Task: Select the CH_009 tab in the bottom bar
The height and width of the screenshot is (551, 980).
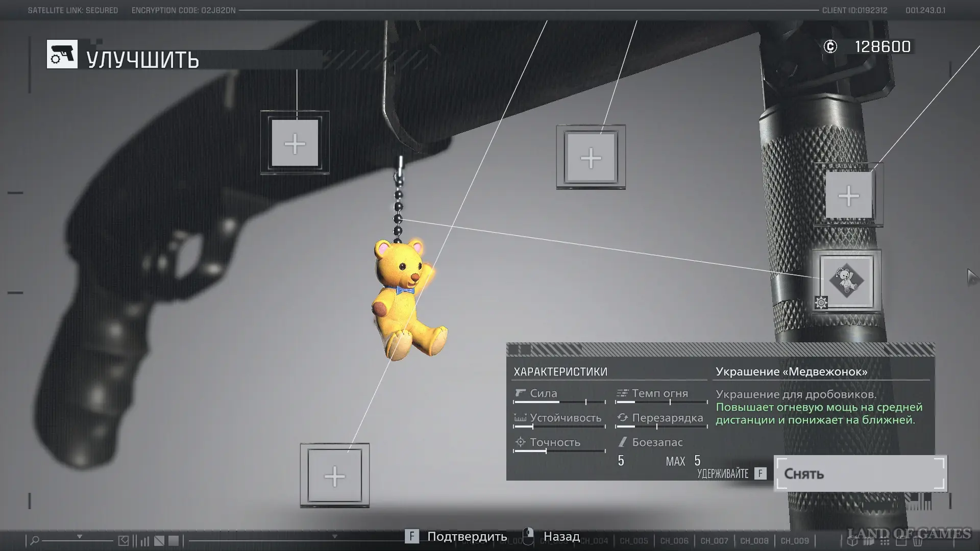Action: [x=794, y=541]
